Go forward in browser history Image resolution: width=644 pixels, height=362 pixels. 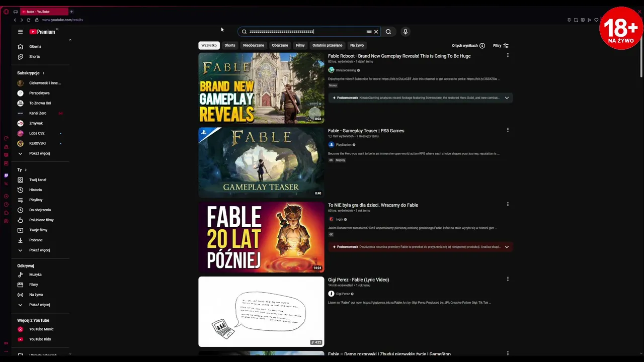22,20
